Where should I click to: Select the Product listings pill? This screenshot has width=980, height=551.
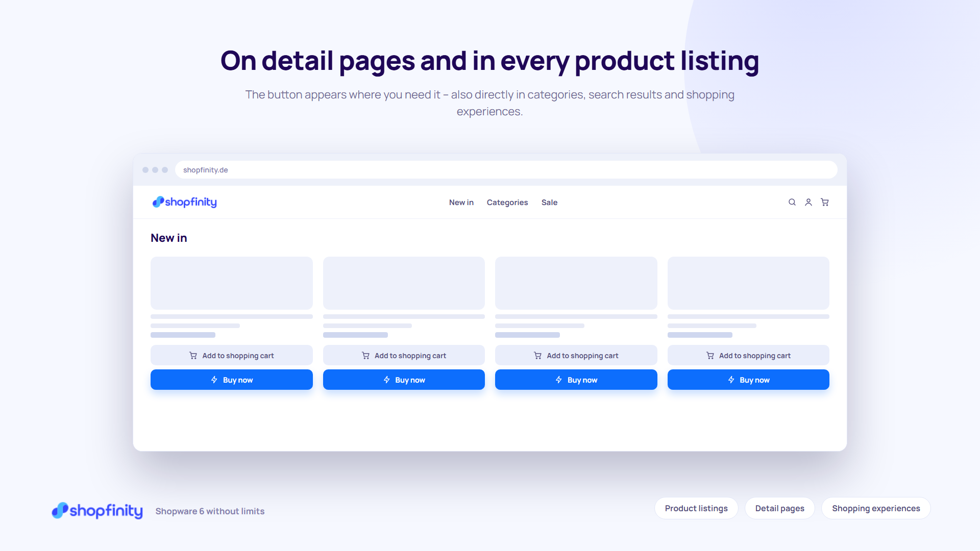click(x=696, y=508)
